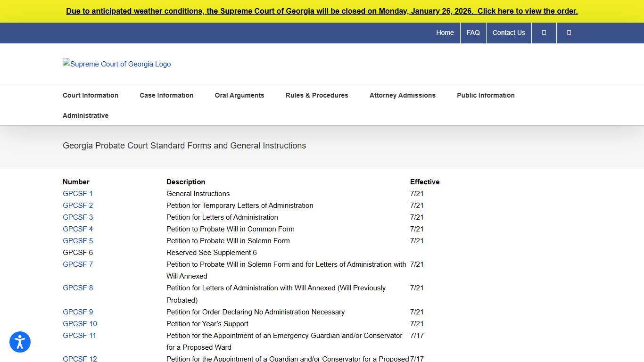Open the Attorney Admissions menu
This screenshot has width=644, height=362.
[x=403, y=95]
